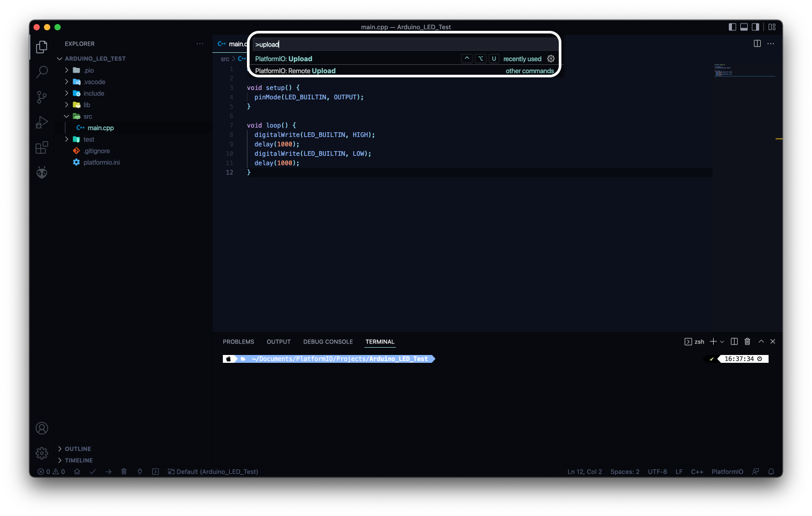Expand the OUTLINE section
812x516 pixels.
[x=75, y=449]
